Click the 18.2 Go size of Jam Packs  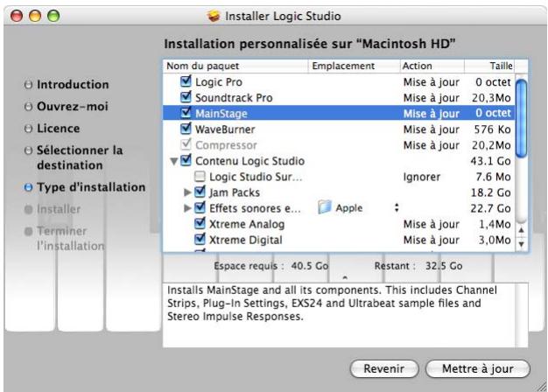[491, 192]
